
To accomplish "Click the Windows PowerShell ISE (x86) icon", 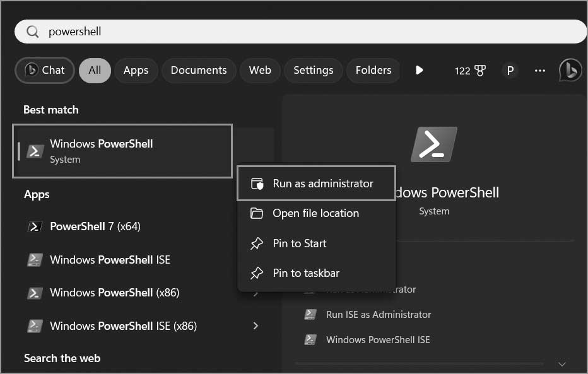I will pyautogui.click(x=35, y=325).
